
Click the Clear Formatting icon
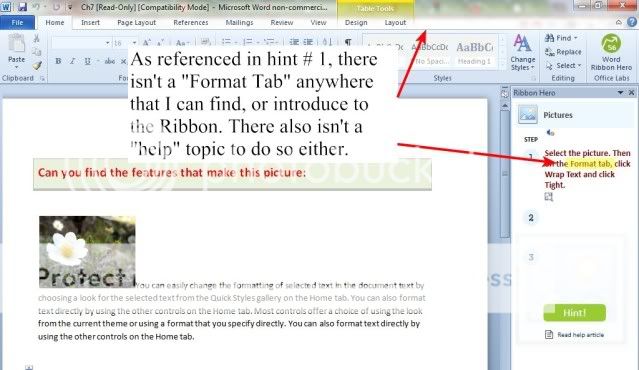[205, 42]
